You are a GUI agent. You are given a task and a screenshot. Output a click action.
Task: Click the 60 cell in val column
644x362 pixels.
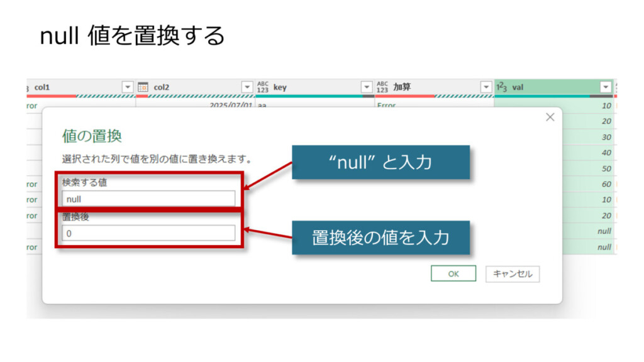[x=606, y=184]
